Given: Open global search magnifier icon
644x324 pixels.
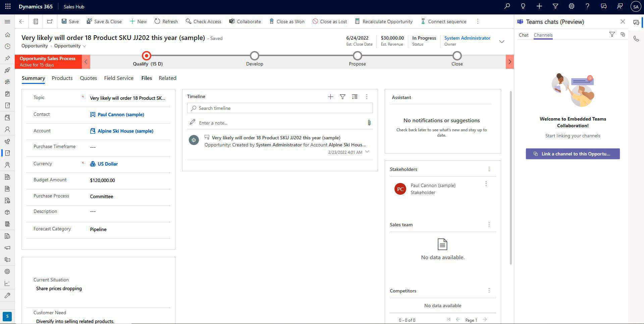Looking at the screenshot, I should (x=507, y=6).
